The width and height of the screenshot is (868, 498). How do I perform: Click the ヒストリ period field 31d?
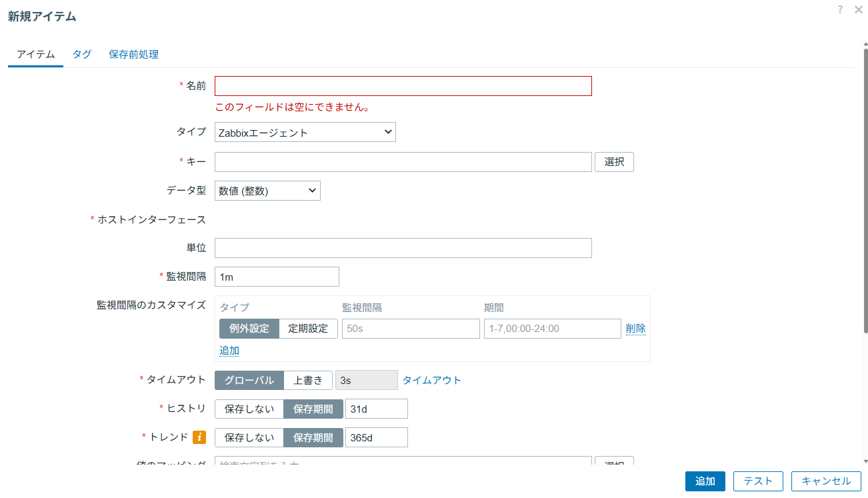tap(377, 409)
